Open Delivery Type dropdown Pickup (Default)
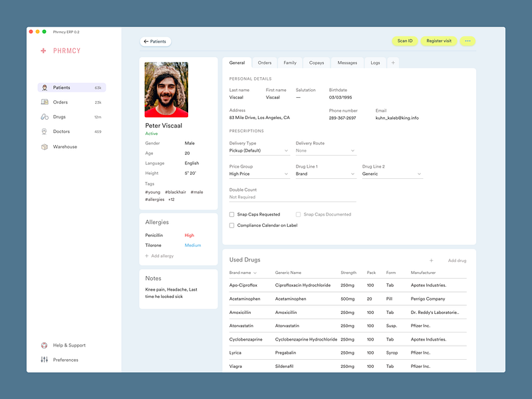This screenshot has height=399, width=532. [259, 151]
